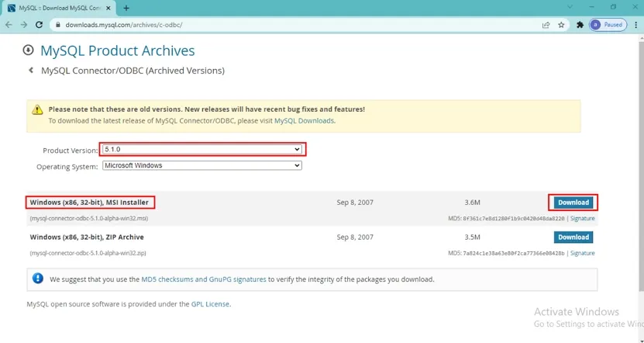Open MD5 checksums and GnuPG signatures link

[x=204, y=279]
